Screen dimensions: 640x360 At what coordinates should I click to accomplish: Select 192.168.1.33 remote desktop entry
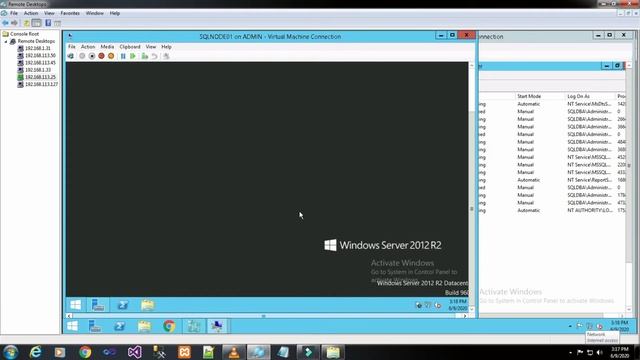38,70
